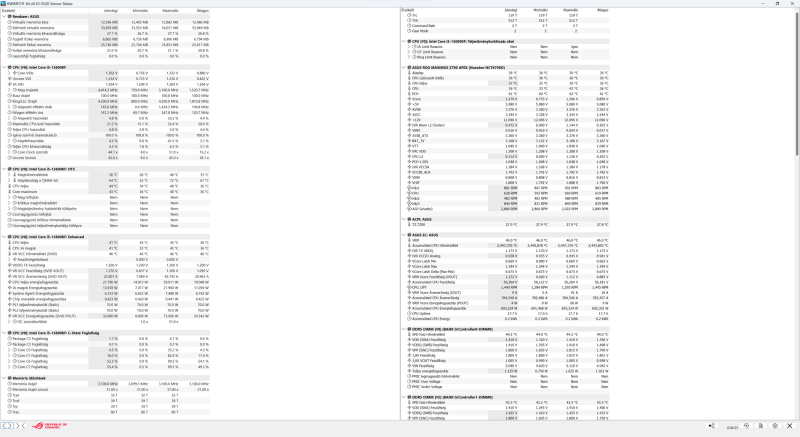Select the Accumulated CPU Energy row

point(506,319)
